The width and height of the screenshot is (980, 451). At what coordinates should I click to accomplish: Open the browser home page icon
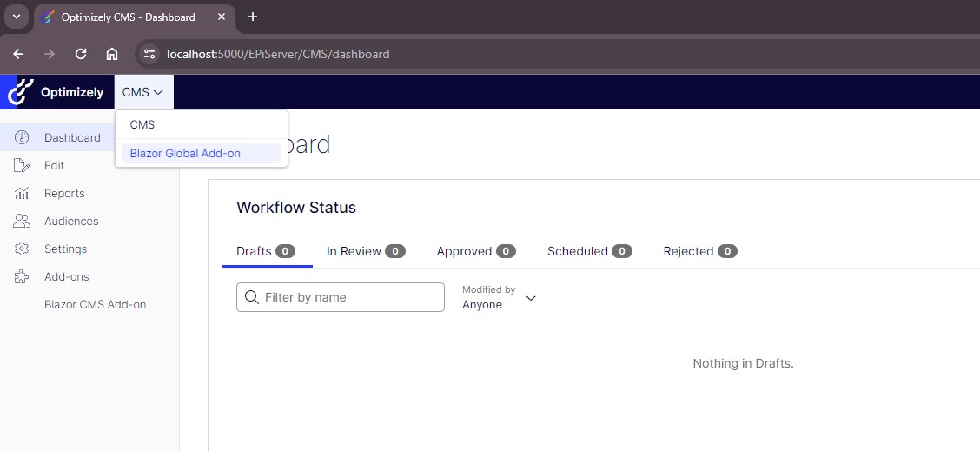(112, 54)
